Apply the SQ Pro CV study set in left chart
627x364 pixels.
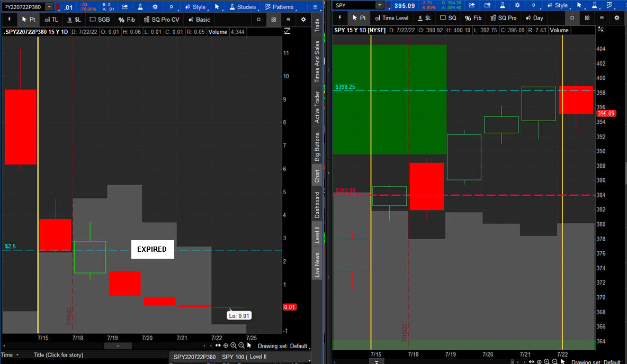point(162,19)
